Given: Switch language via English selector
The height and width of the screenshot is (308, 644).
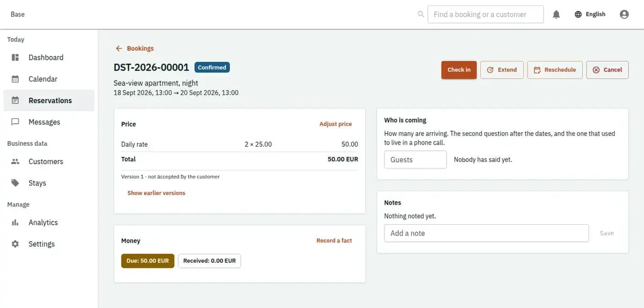Looking at the screenshot, I should click(x=590, y=15).
